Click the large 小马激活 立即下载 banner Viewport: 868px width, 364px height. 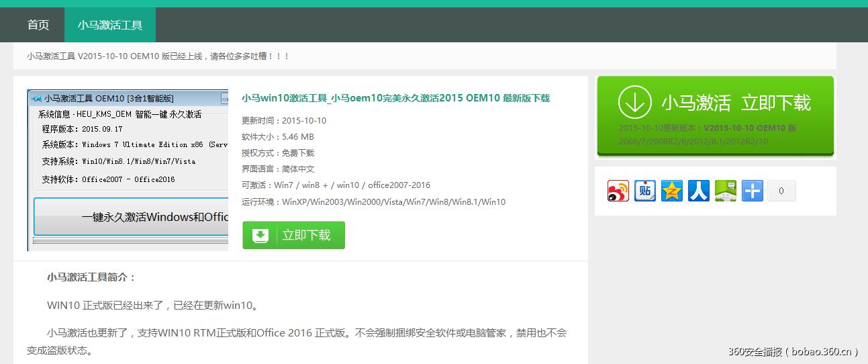click(716, 116)
